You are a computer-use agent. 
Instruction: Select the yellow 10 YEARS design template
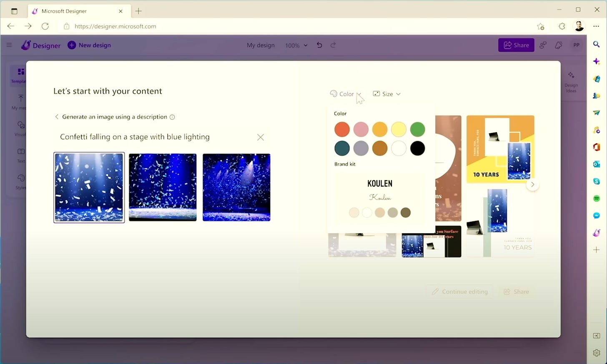[x=500, y=150]
